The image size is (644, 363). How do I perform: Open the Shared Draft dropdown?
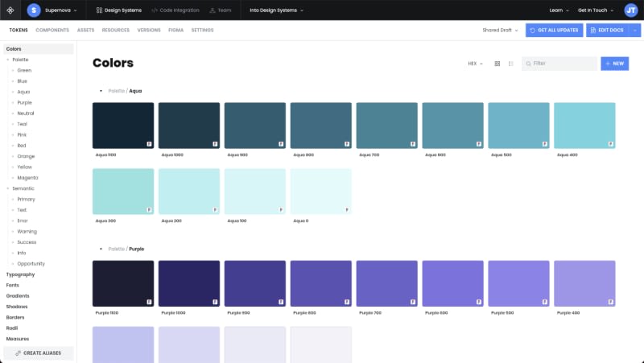pos(500,30)
